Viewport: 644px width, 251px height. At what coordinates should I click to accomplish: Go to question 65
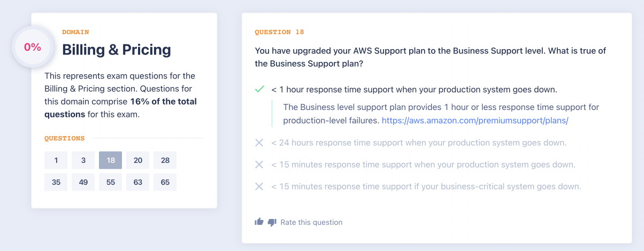(165, 182)
